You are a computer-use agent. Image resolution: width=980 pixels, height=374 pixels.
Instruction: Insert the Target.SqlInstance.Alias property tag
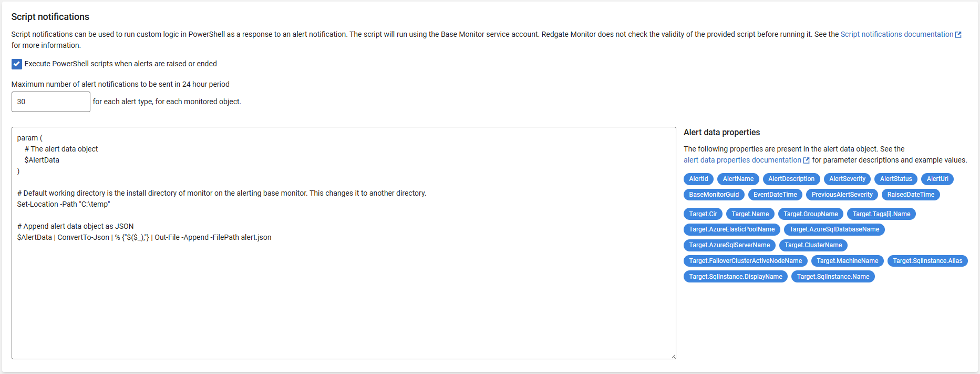pyautogui.click(x=927, y=261)
